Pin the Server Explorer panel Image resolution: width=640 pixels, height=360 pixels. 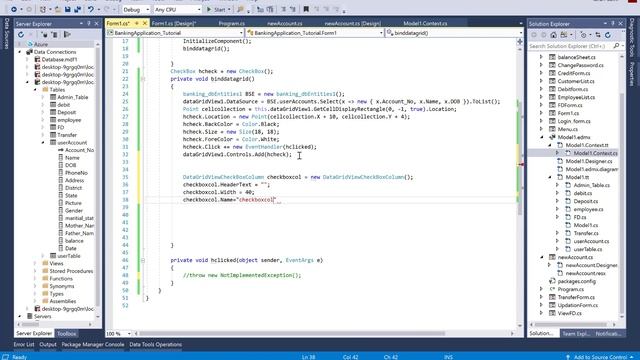pyautogui.click(x=89, y=24)
